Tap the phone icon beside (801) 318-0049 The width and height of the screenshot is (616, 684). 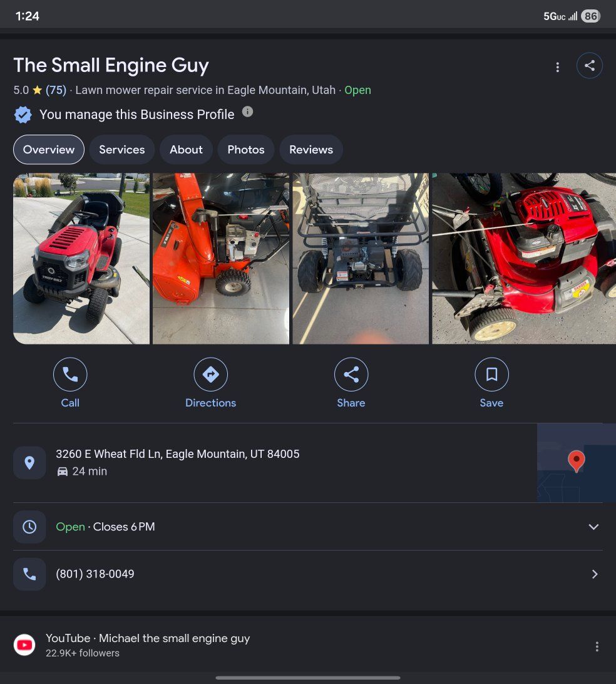coord(29,574)
